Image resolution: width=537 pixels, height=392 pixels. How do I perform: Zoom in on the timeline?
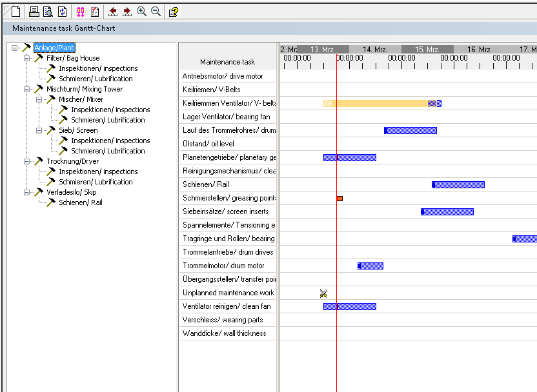pyautogui.click(x=141, y=12)
